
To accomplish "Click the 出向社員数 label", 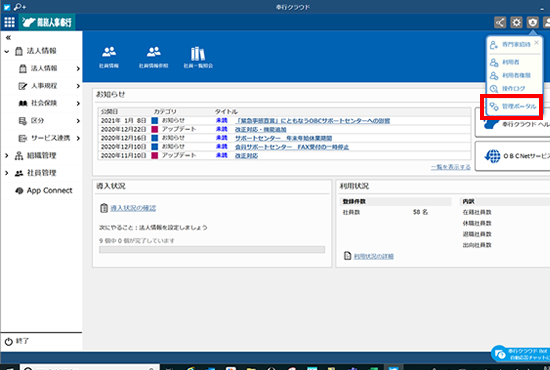I will [x=477, y=245].
